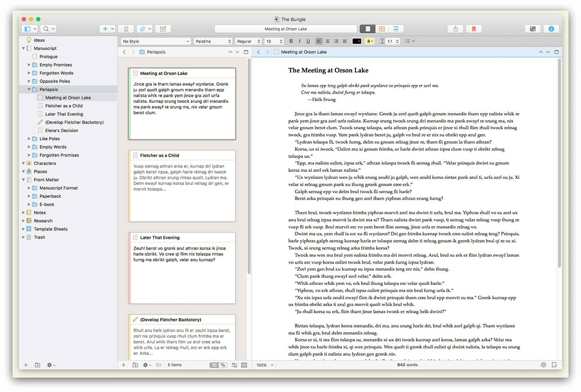The height and width of the screenshot is (392, 581).
Task: Switch to Outliner view in the toolbar
Action: 395,28
